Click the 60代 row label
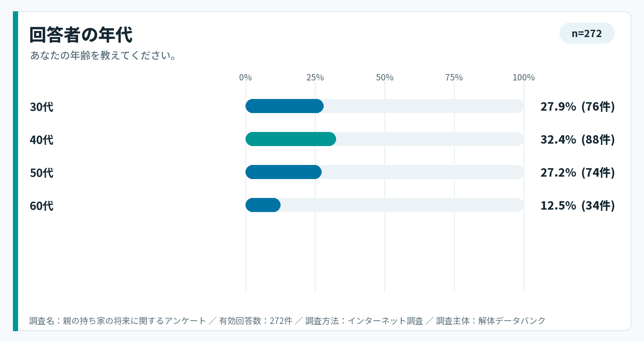The height and width of the screenshot is (342, 644). tap(41, 206)
